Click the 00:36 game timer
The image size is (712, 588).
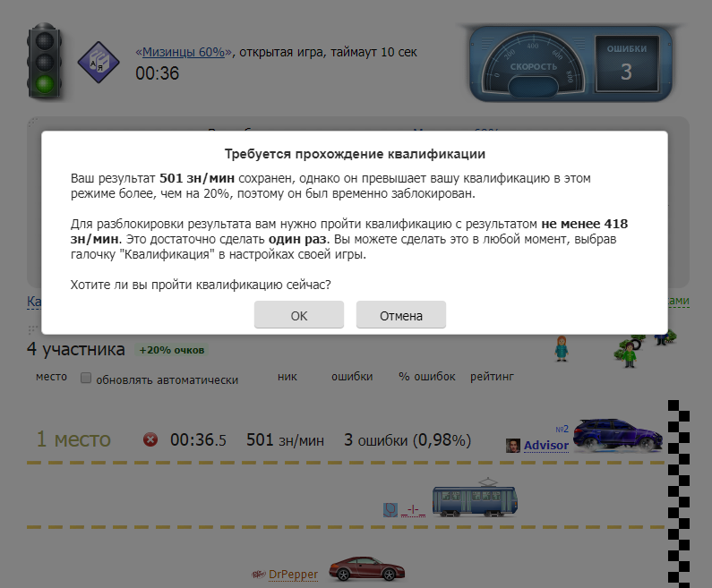click(x=157, y=73)
